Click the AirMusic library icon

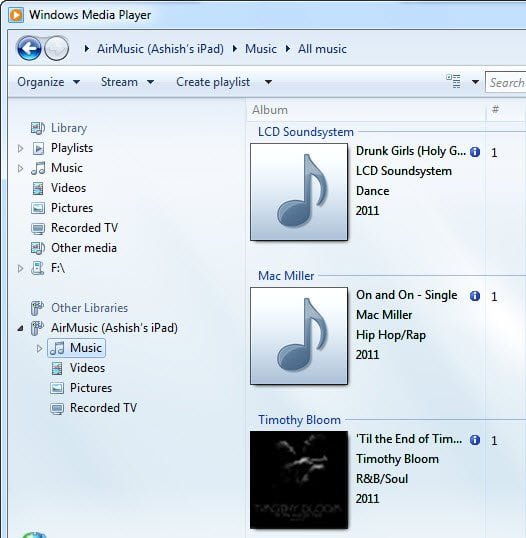click(37, 328)
